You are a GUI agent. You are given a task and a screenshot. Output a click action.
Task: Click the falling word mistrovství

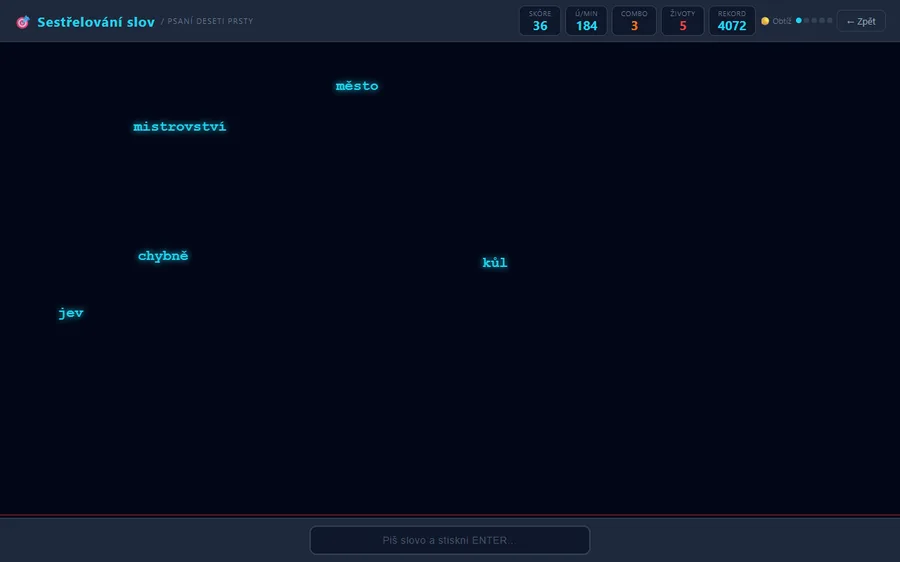pos(180,127)
